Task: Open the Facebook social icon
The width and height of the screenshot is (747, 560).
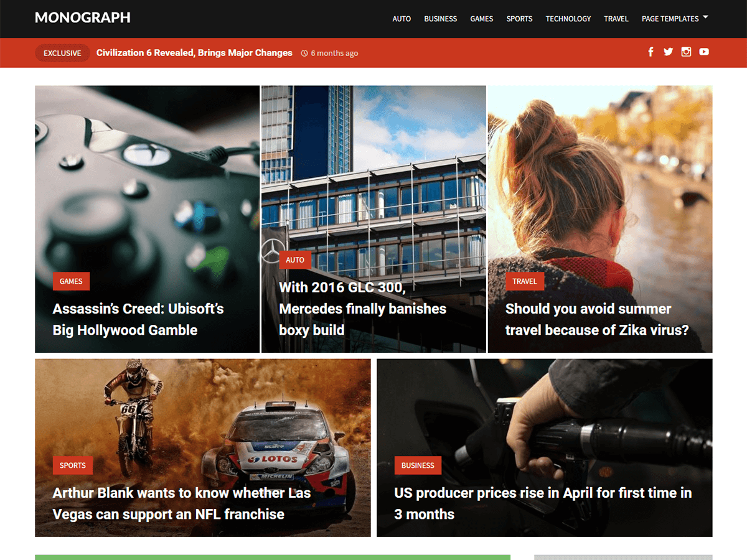Action: [x=651, y=52]
